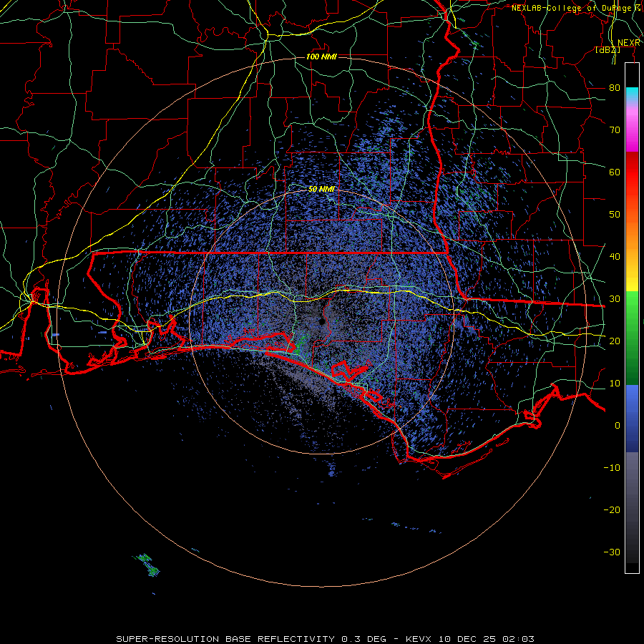Screen dimensions: 644x644
Task: Click the 80 value on the dBZ scale
Action: click(x=615, y=88)
